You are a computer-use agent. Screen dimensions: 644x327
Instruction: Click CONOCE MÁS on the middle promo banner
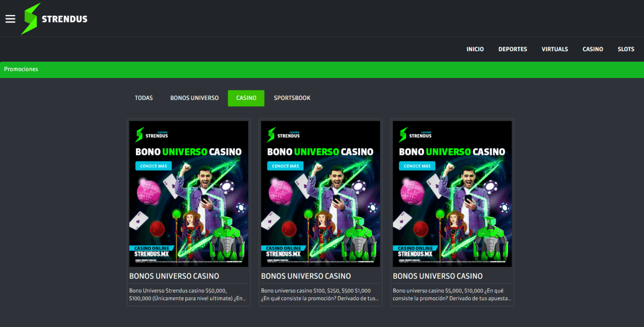tap(285, 166)
